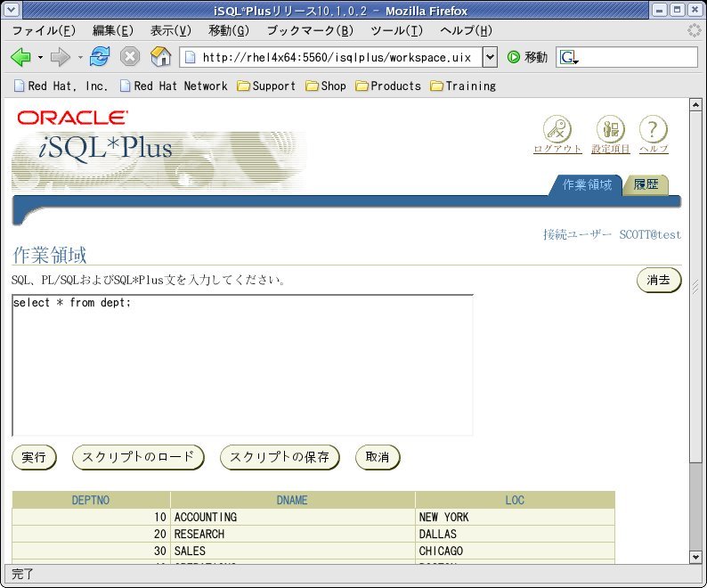
Task: Select the SALES cell
Action: click(x=292, y=551)
